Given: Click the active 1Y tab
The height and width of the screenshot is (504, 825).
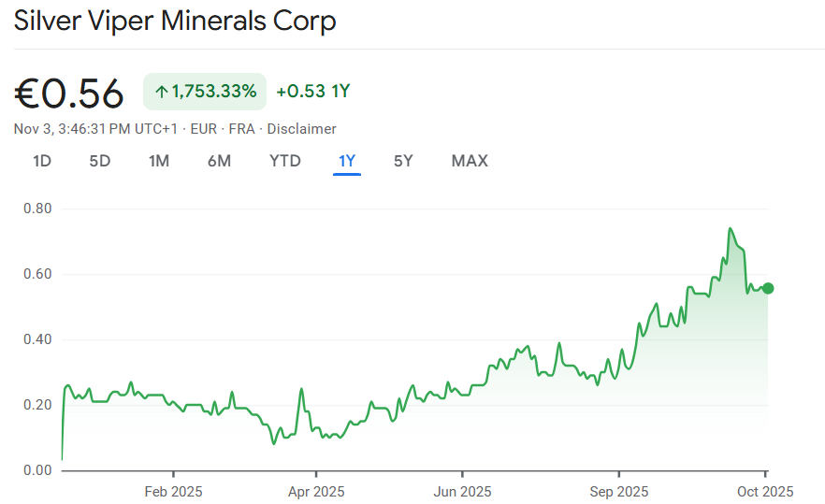Looking at the screenshot, I should (347, 161).
